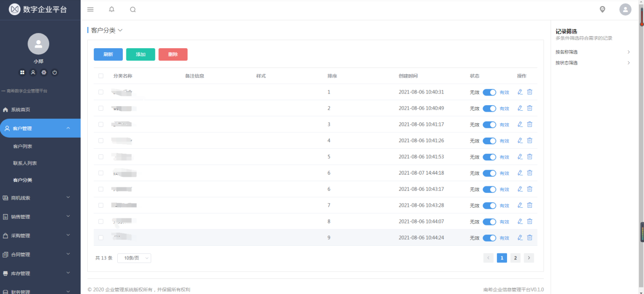Open the 10条/页 page size dropdown
This screenshot has width=644, height=294.
pos(134,258)
